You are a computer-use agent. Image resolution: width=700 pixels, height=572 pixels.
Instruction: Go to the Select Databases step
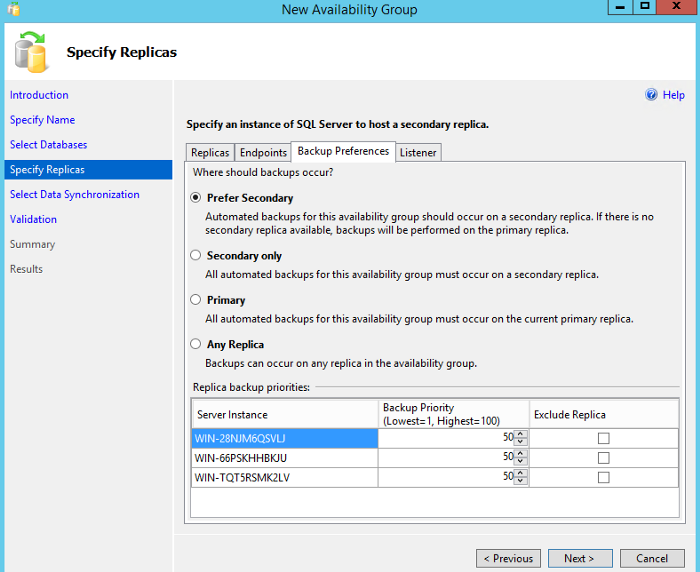48,145
